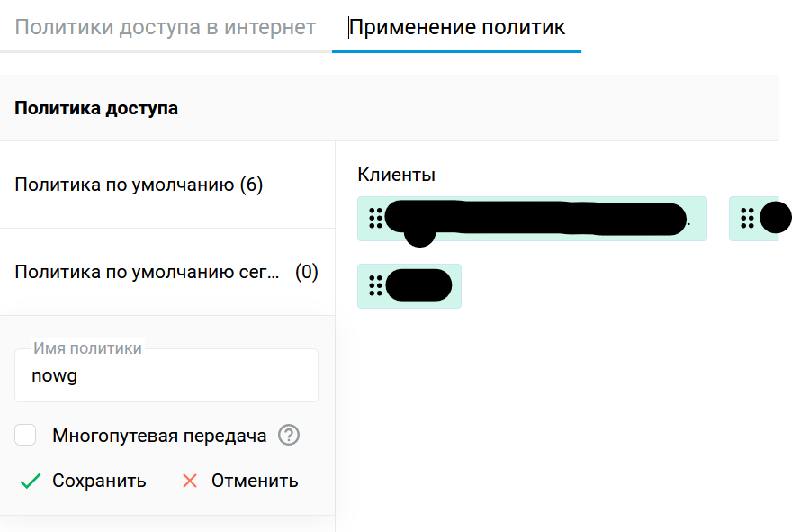Click the Политика доступа column header
This screenshot has width=792, height=532.
click(96, 108)
